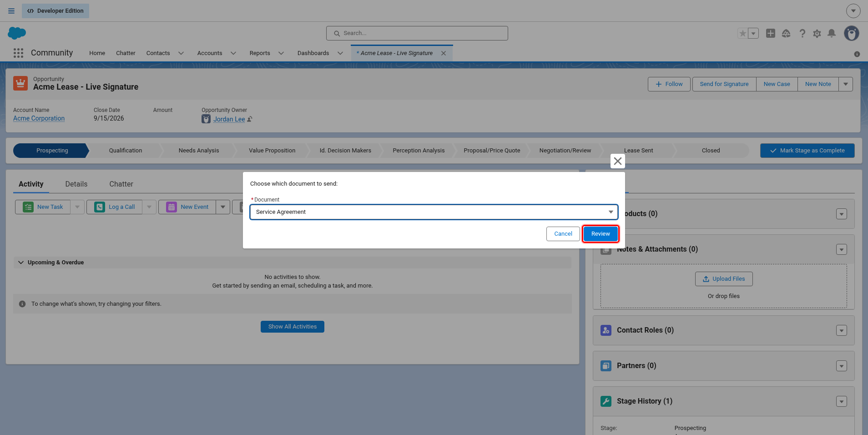Click the New Note action

pos(818,84)
